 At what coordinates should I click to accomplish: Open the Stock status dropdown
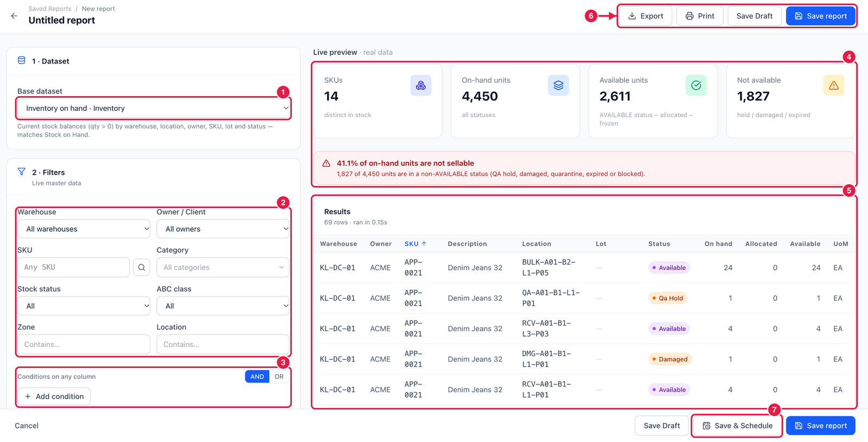(x=84, y=306)
